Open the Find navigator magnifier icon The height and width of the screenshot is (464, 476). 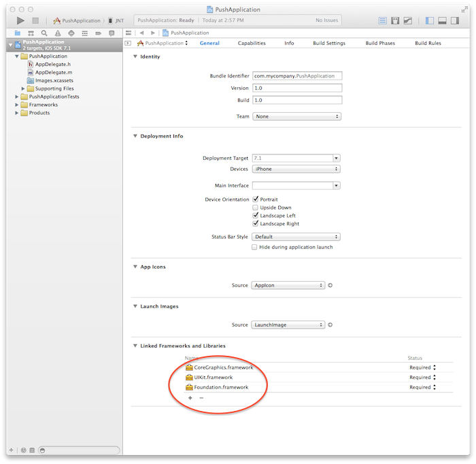(44, 33)
